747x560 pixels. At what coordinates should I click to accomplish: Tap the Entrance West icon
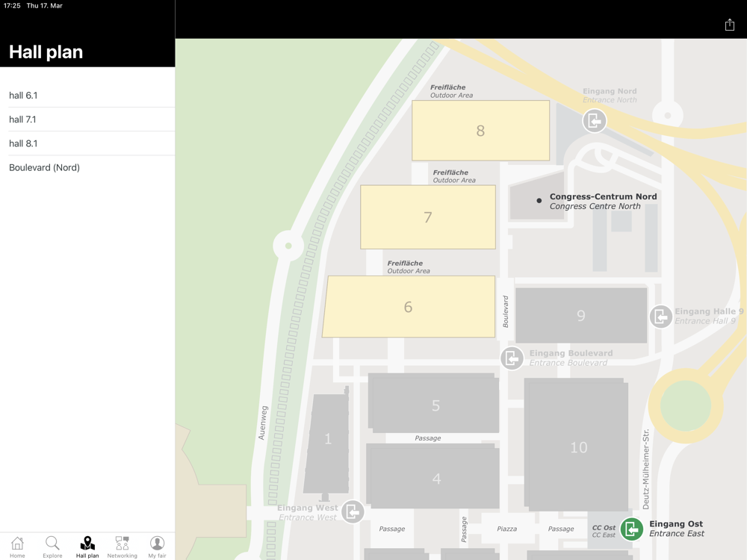coord(353,512)
